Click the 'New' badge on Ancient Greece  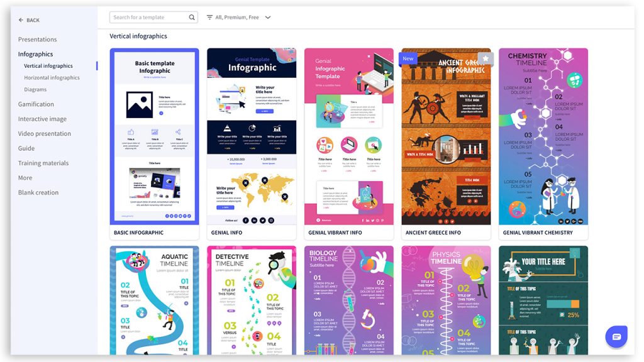tap(408, 58)
